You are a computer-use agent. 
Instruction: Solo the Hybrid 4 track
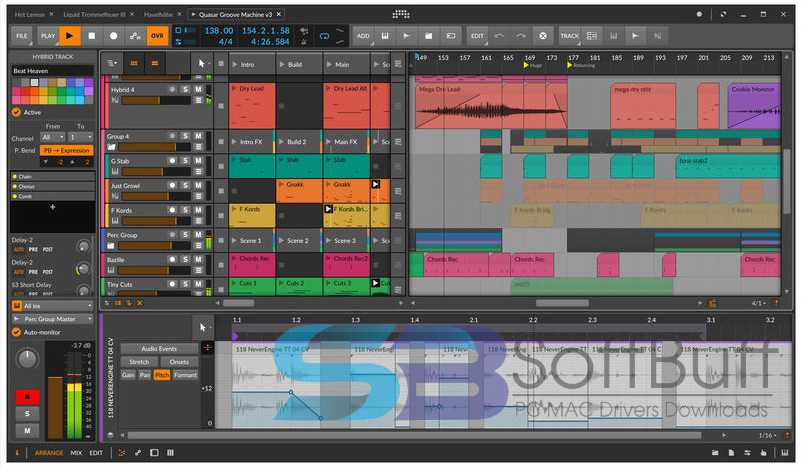[185, 89]
